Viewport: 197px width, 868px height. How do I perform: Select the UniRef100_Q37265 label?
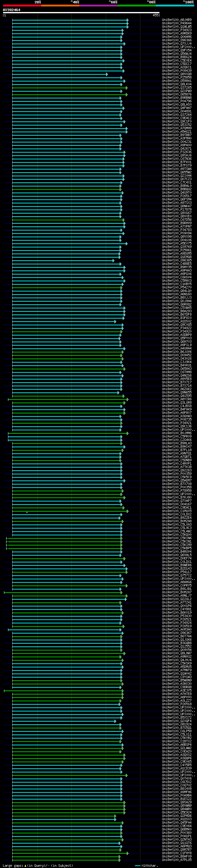(x=177, y=88)
